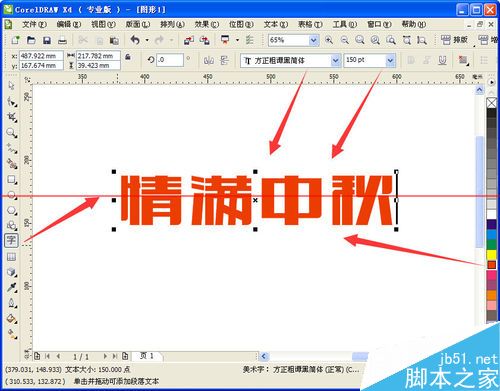500x391 pixels.
Task: Toggle vertical mirror button
Action: point(224,60)
